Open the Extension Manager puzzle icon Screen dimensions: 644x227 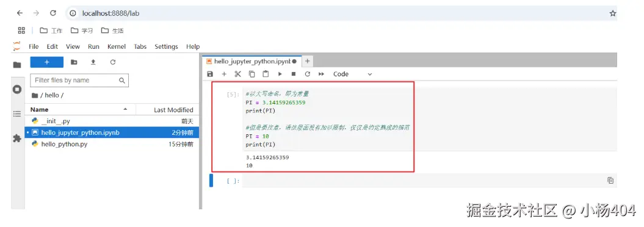17,139
